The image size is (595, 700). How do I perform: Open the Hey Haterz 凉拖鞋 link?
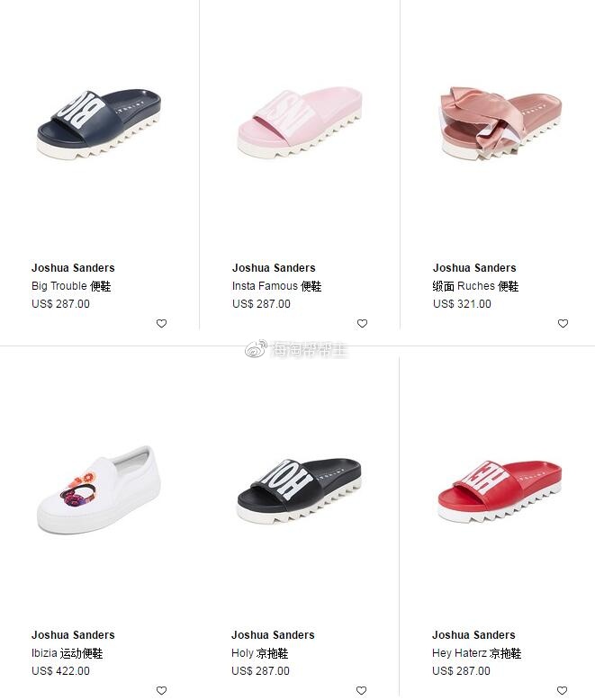(x=476, y=653)
